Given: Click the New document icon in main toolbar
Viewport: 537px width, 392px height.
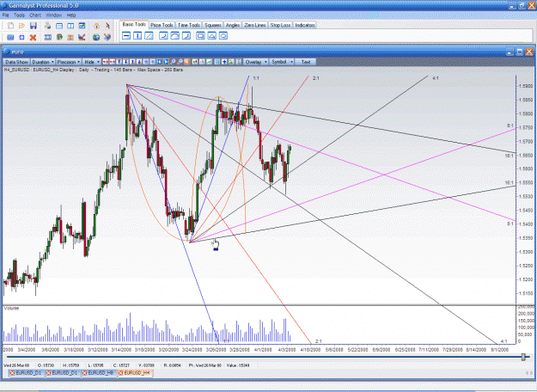Looking at the screenshot, I should click(10, 26).
